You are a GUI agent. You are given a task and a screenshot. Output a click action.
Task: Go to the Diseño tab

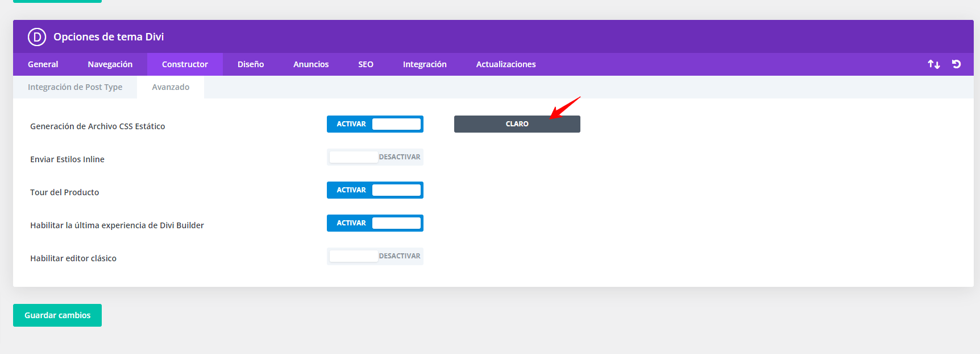click(251, 64)
